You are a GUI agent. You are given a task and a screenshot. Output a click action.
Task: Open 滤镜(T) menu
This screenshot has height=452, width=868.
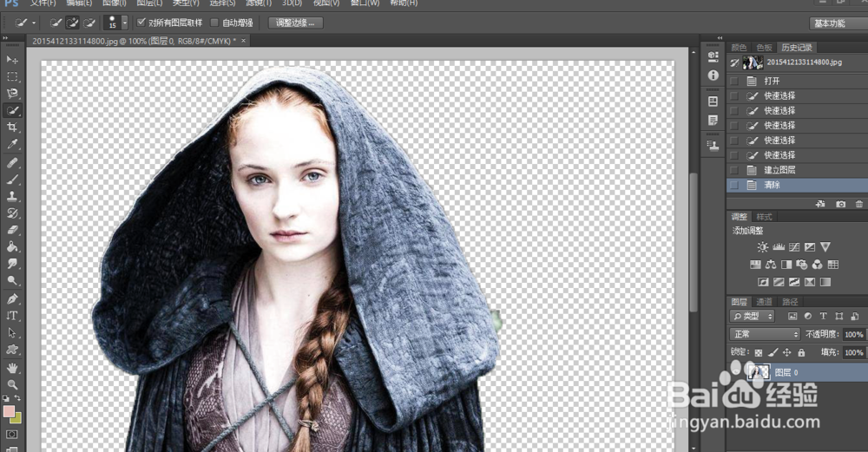click(x=258, y=3)
